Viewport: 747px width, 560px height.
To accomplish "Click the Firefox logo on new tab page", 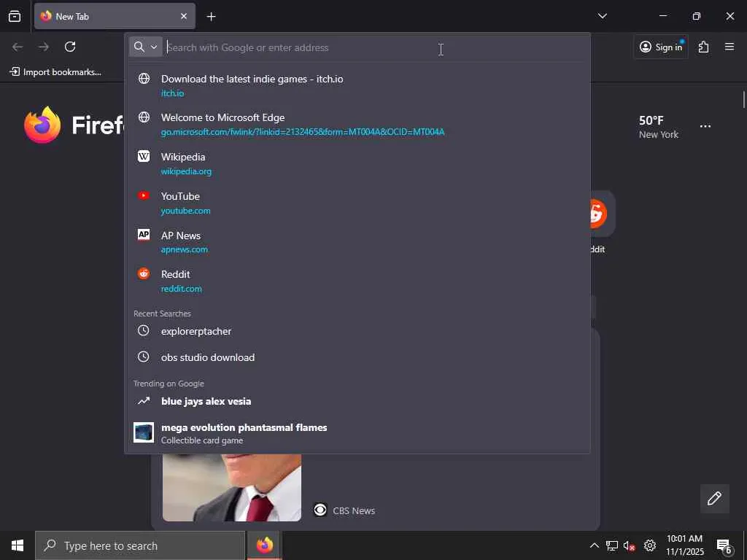I will [x=42, y=125].
